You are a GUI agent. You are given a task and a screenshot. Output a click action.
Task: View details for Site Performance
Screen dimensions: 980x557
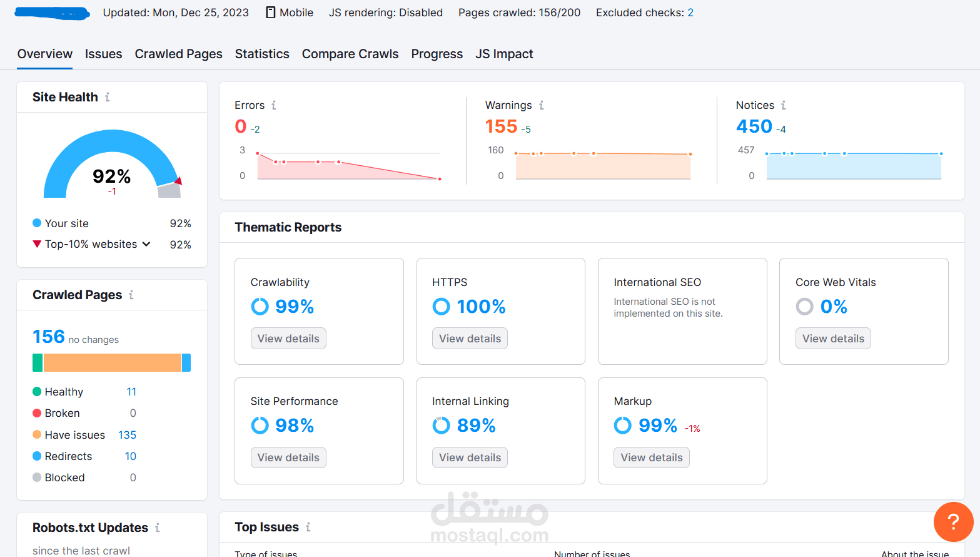[288, 457]
